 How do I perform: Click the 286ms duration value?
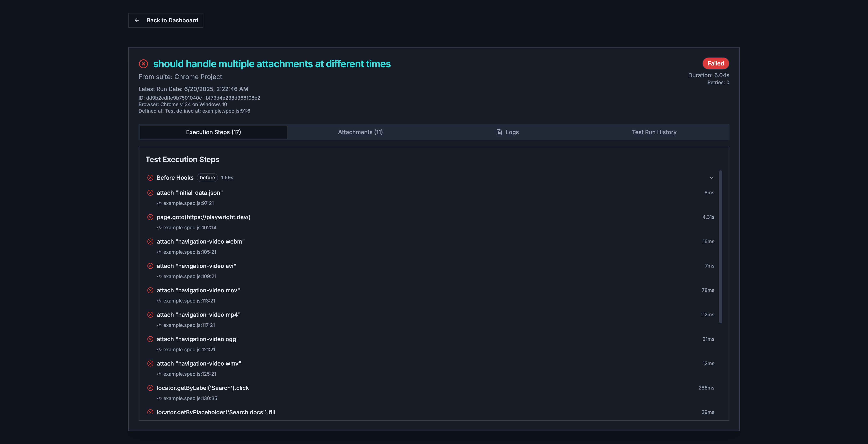click(x=706, y=388)
